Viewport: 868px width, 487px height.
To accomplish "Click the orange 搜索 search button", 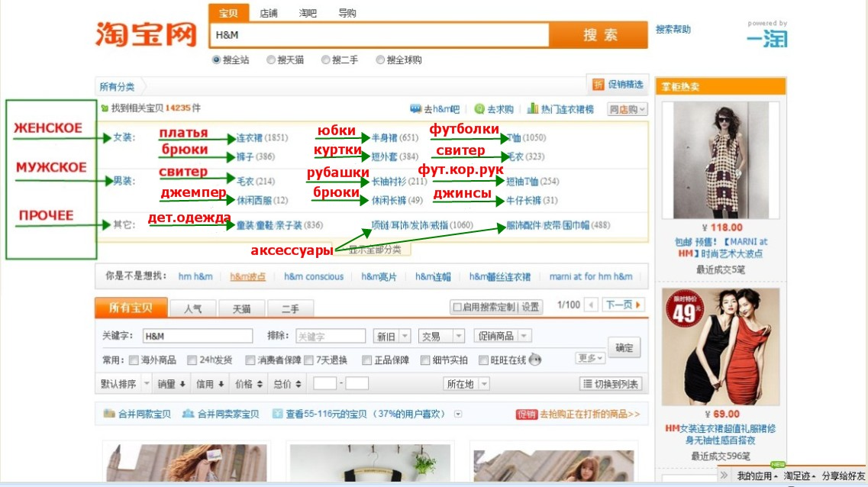I will [599, 35].
